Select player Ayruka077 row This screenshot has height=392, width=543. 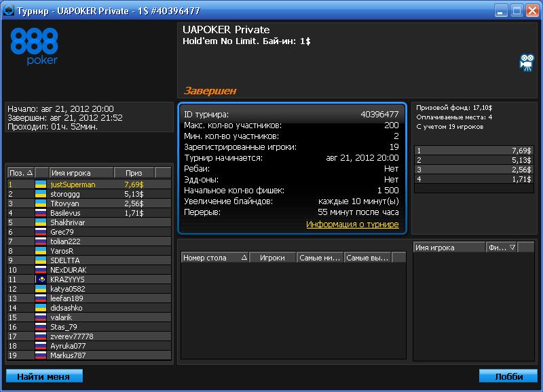(90, 346)
